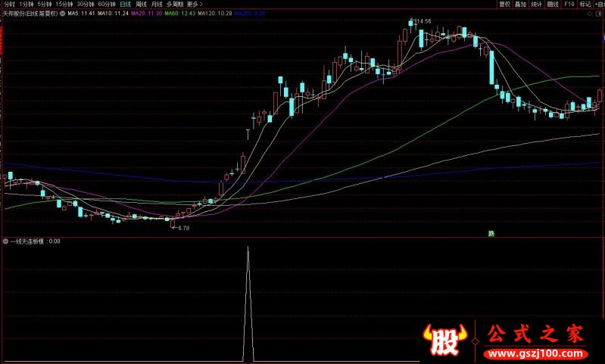Switch chart to 周线 weekly period

(x=141, y=4)
